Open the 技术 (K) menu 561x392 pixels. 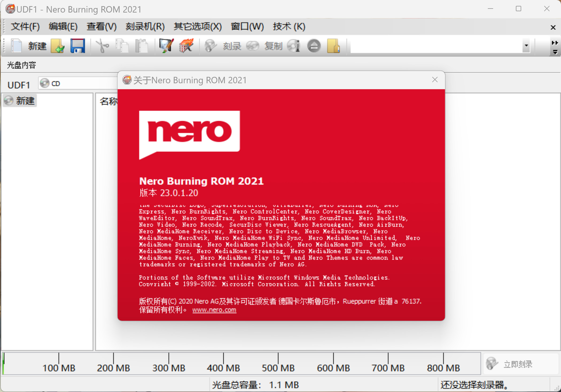point(289,26)
